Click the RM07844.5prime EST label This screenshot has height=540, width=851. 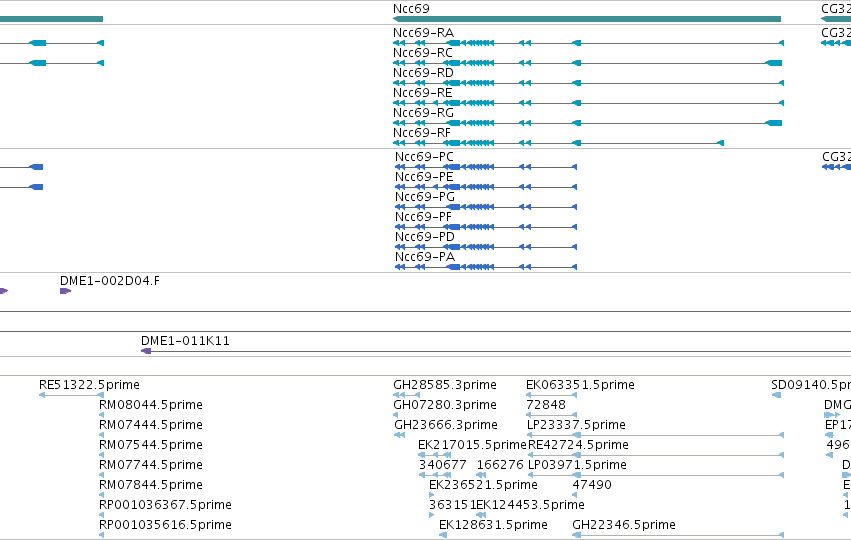150,485
